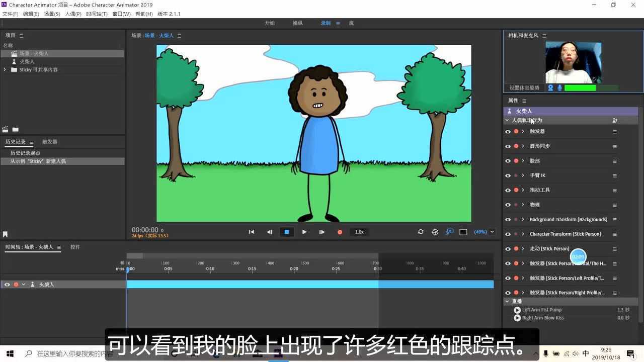The image size is (644, 362).
Task: Collapse the 人偶轨道行为 section
Action: coord(507,120)
